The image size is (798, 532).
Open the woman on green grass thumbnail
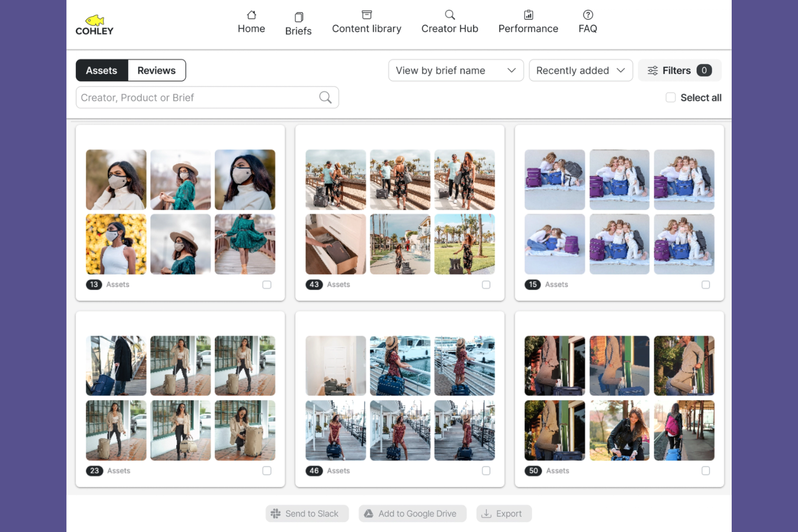click(465, 244)
